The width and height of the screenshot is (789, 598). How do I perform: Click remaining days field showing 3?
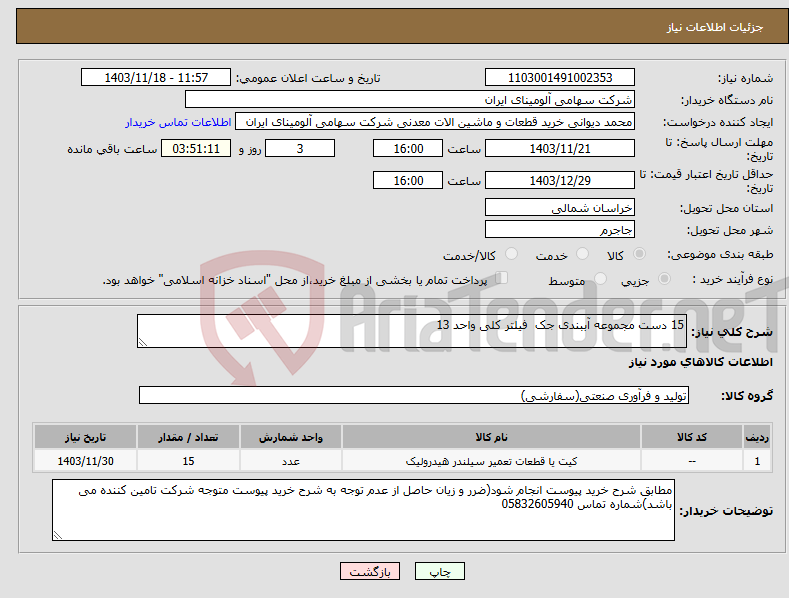[300, 148]
